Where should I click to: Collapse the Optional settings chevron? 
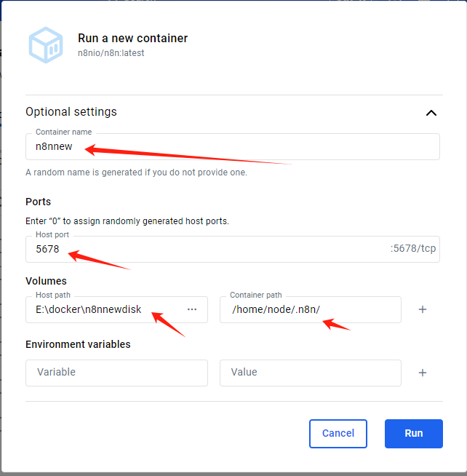click(x=431, y=113)
